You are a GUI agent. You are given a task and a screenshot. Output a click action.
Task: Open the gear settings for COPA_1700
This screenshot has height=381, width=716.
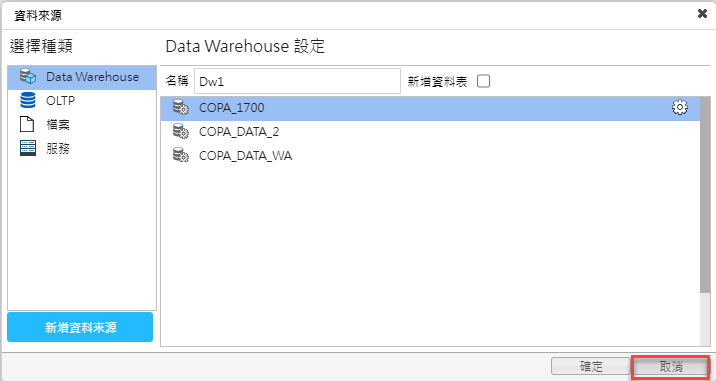[x=680, y=108]
